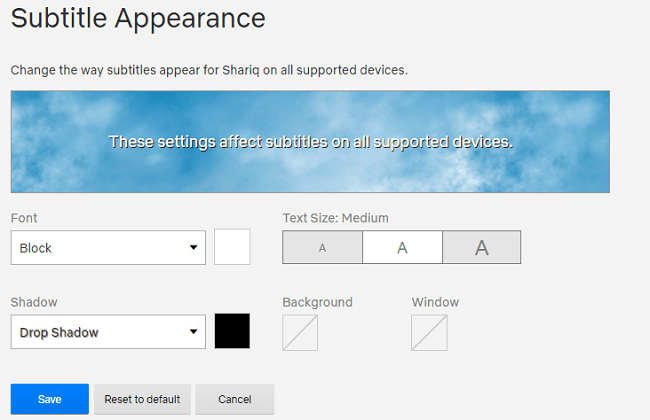Select the medium text size A

click(402, 248)
